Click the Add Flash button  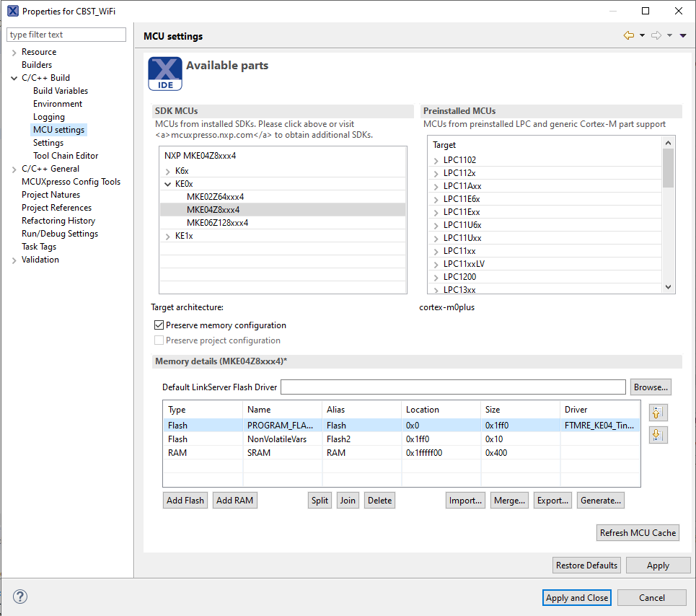(x=185, y=500)
